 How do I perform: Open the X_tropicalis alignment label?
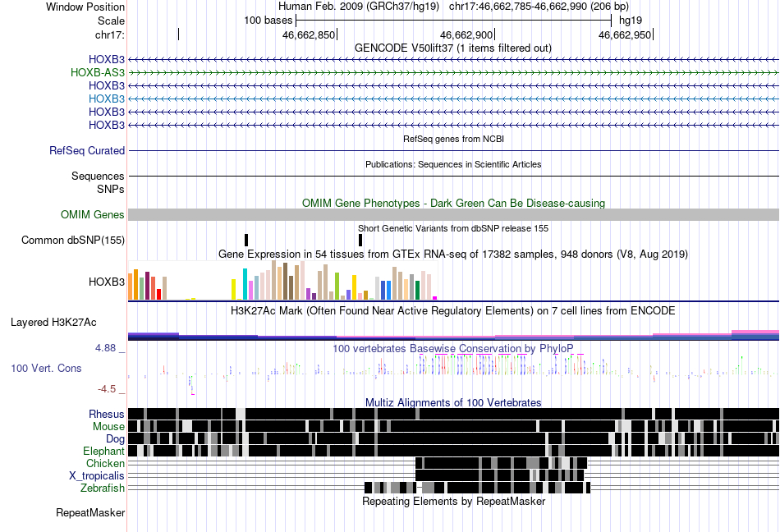pos(97,476)
